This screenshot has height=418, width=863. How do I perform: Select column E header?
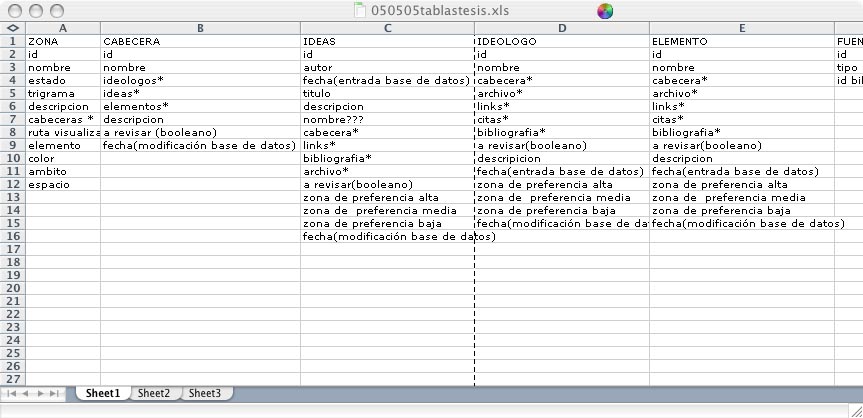741,28
